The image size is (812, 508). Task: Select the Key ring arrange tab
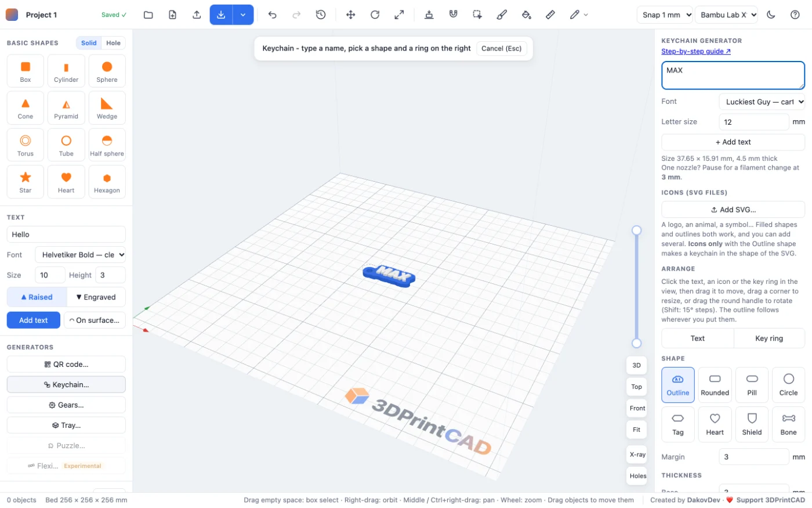tap(769, 338)
